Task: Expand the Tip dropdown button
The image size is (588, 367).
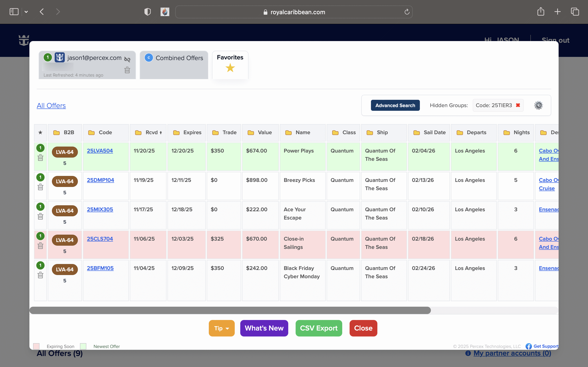Action: coord(222,328)
